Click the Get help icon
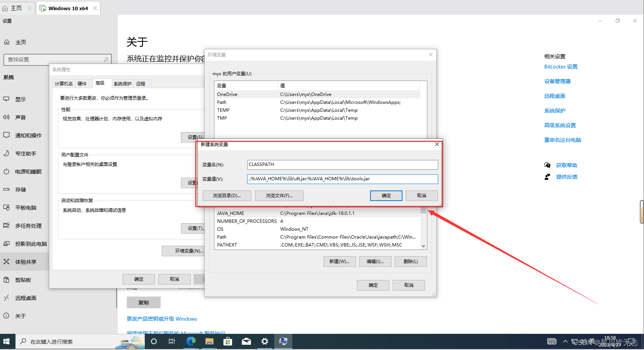 click(547, 165)
